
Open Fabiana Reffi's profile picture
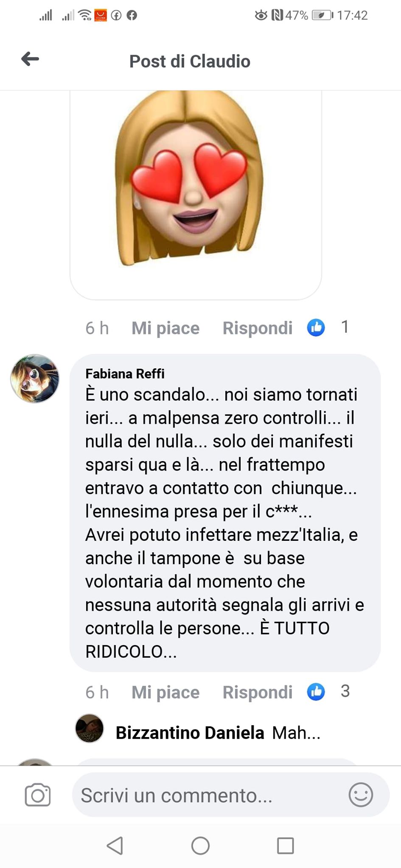35,378
